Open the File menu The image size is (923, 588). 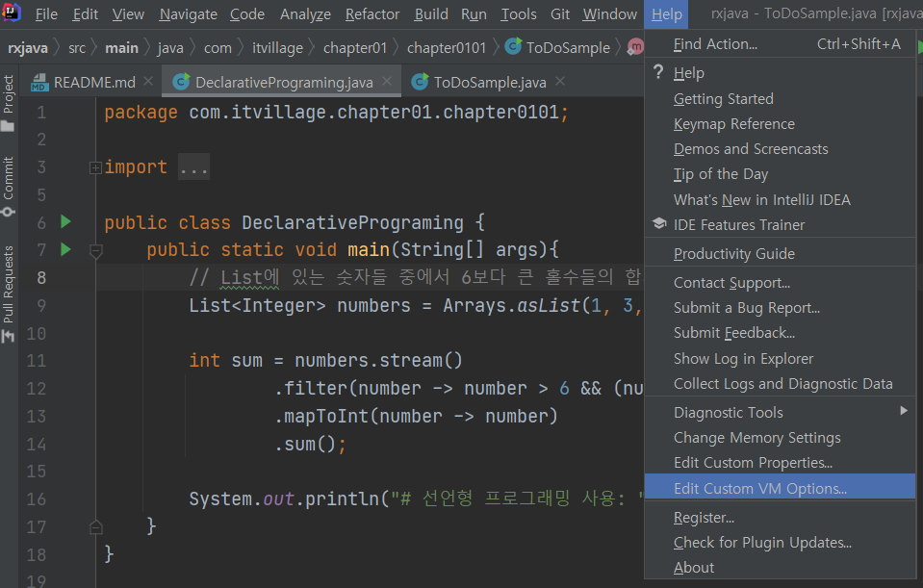pos(46,14)
